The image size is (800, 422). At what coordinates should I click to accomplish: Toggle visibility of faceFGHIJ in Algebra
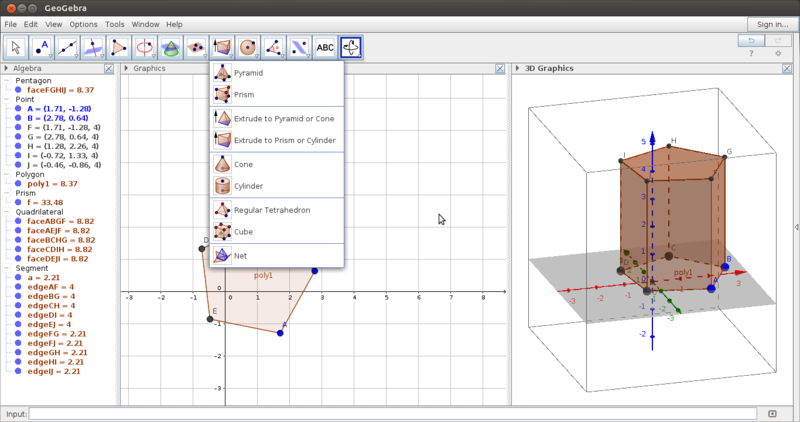pos(18,90)
